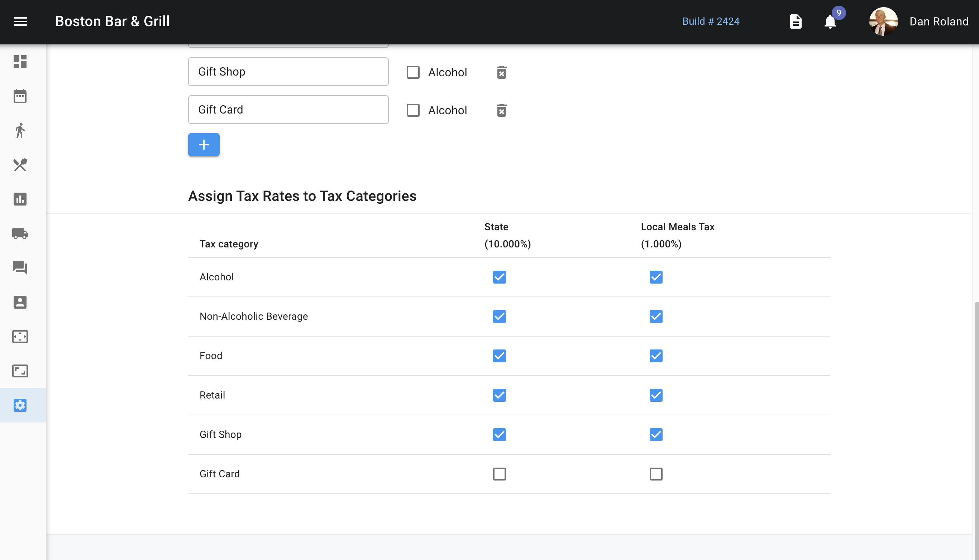Image resolution: width=979 pixels, height=560 pixels.
Task: Click the Build # 2424 link
Action: (710, 21)
